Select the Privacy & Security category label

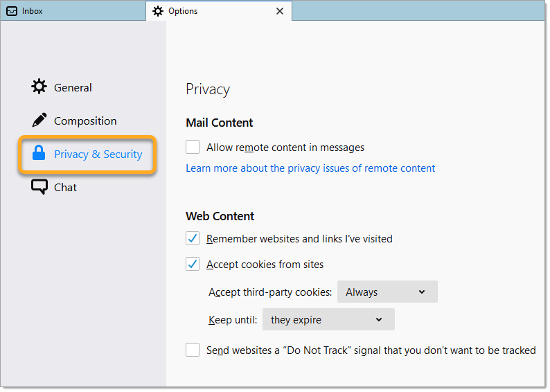point(98,154)
